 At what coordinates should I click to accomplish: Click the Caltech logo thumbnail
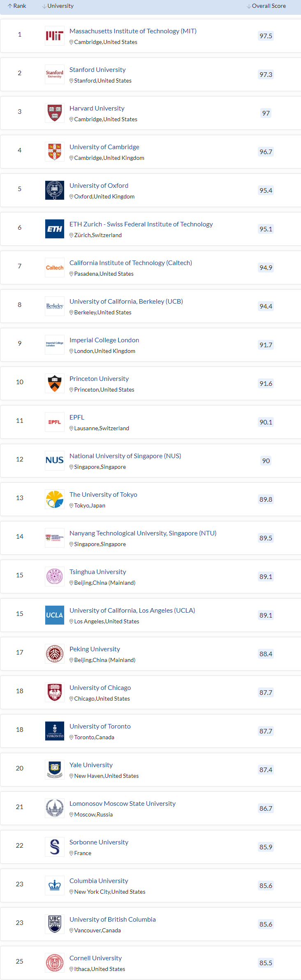pos(54,267)
